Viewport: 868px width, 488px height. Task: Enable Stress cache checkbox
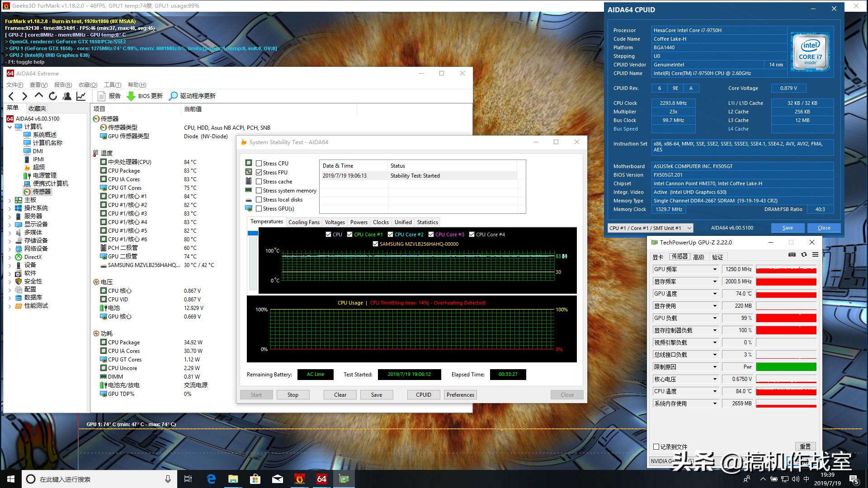click(x=259, y=182)
